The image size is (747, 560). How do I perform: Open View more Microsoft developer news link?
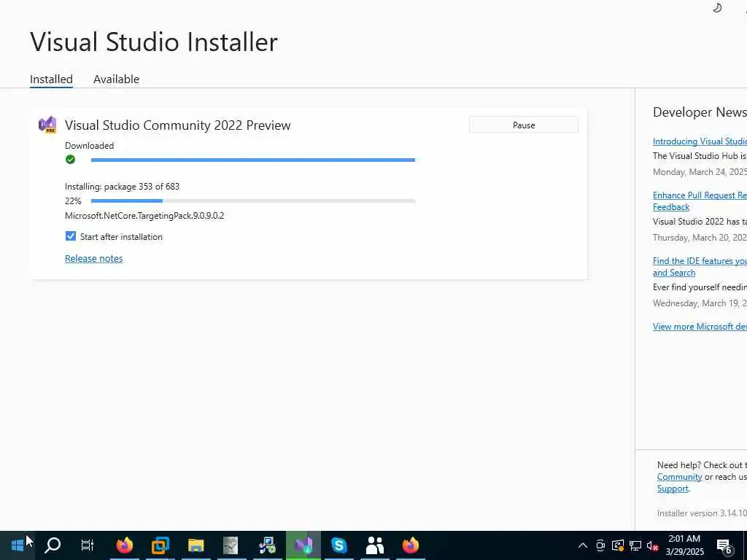coord(700,326)
